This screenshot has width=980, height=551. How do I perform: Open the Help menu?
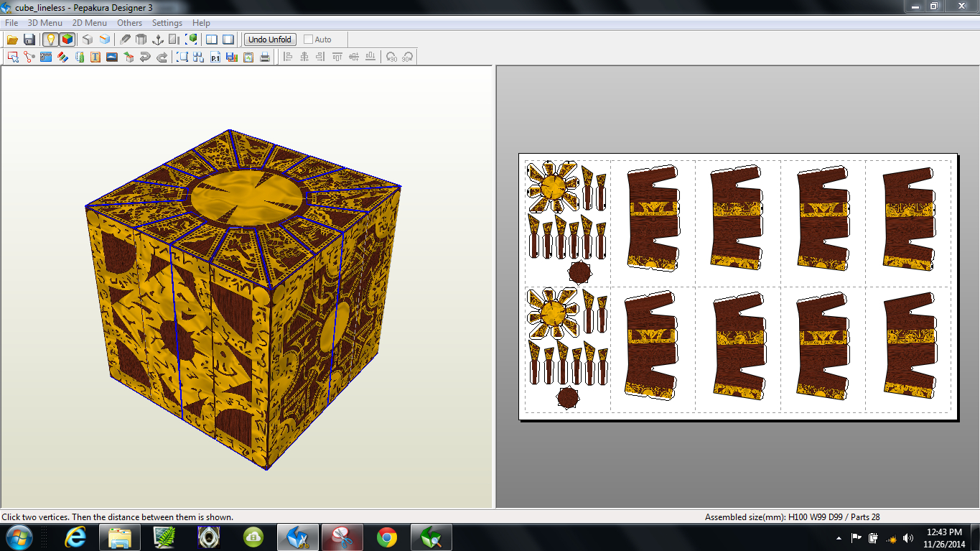[x=202, y=23]
